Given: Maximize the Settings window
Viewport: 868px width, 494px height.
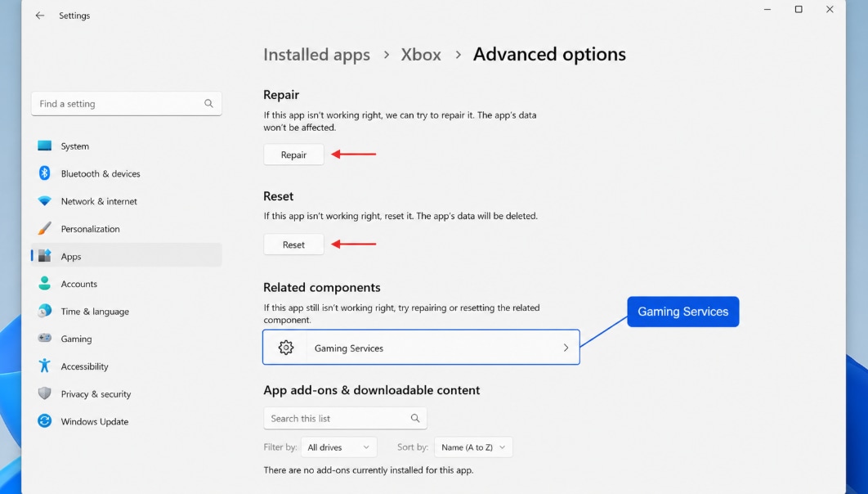Looking at the screenshot, I should (799, 10).
